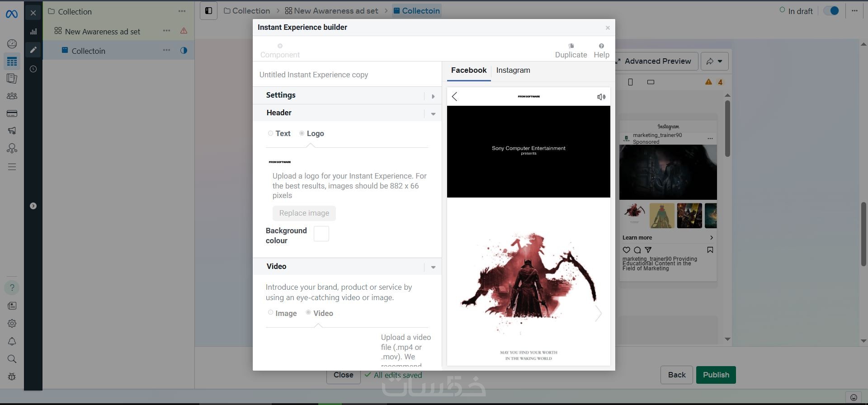The height and width of the screenshot is (405, 868).
Task: Close the Instant Experience builder dialog
Action: [x=608, y=28]
